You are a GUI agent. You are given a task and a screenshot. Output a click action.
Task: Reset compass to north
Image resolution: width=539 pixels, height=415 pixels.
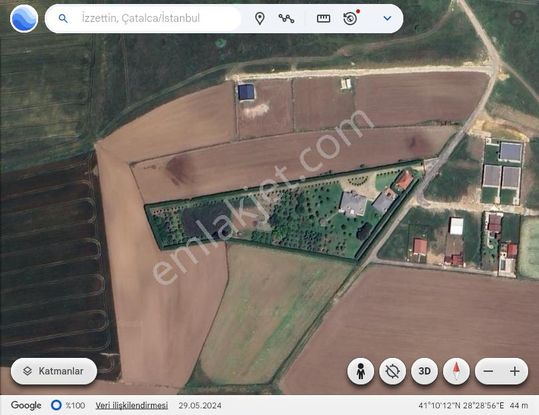point(456,371)
